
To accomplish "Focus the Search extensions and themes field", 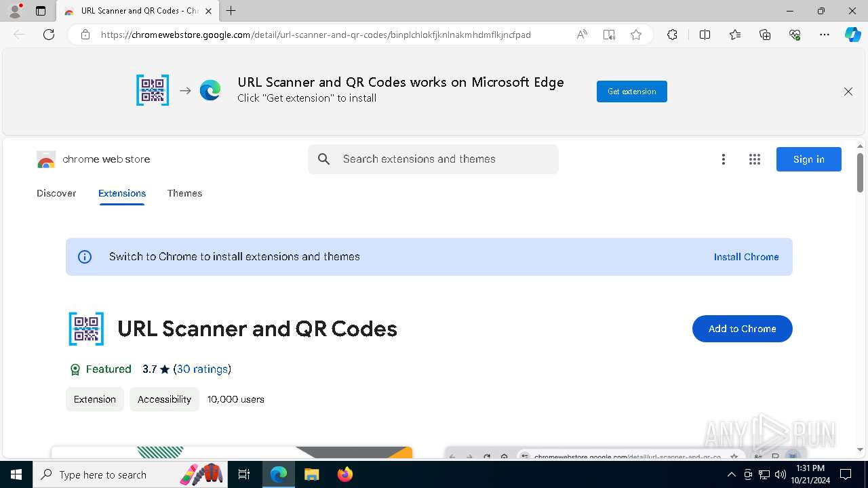I will tap(433, 159).
